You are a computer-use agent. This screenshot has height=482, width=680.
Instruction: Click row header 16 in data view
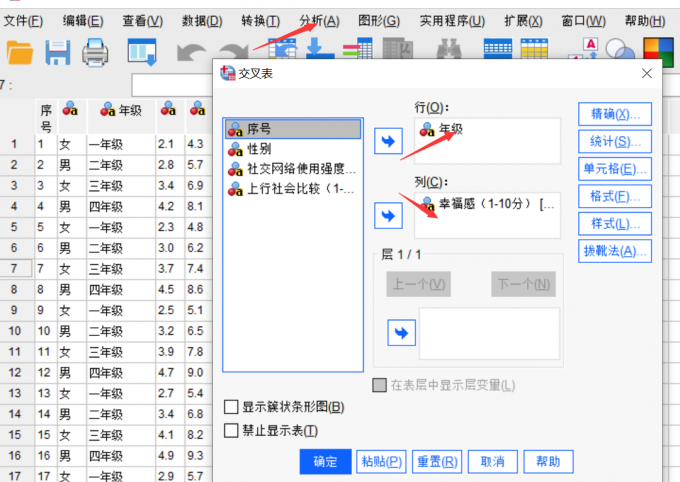[x=15, y=456]
